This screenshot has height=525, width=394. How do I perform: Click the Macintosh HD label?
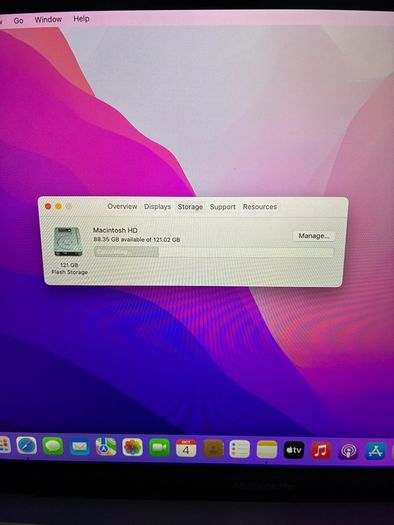[115, 230]
